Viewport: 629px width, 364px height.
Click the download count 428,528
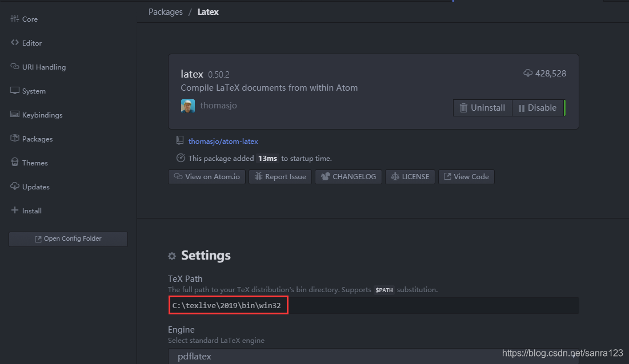551,73
